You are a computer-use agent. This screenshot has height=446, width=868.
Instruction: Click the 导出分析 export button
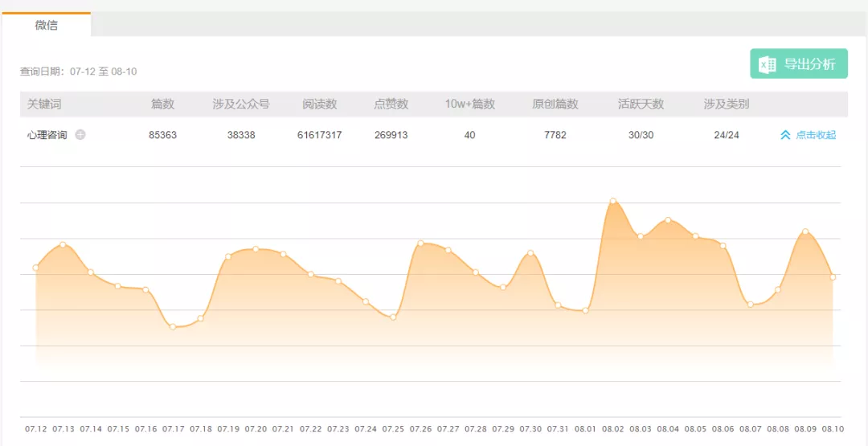pos(799,63)
